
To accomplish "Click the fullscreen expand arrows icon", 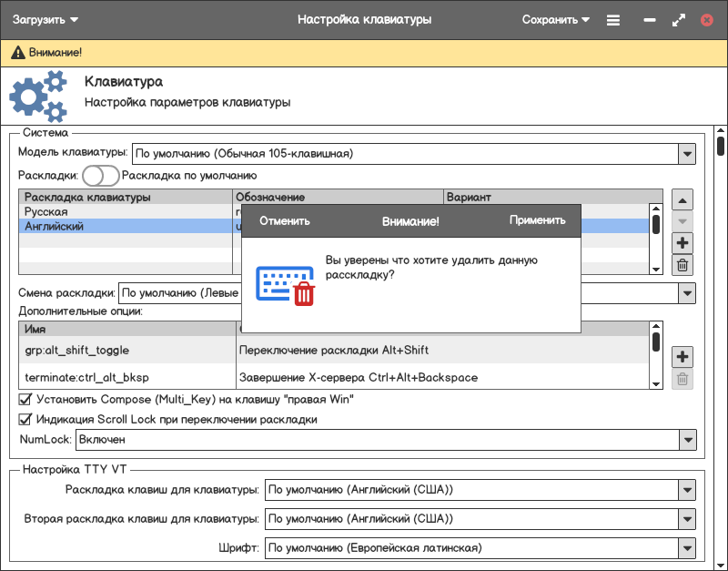I will click(678, 19).
